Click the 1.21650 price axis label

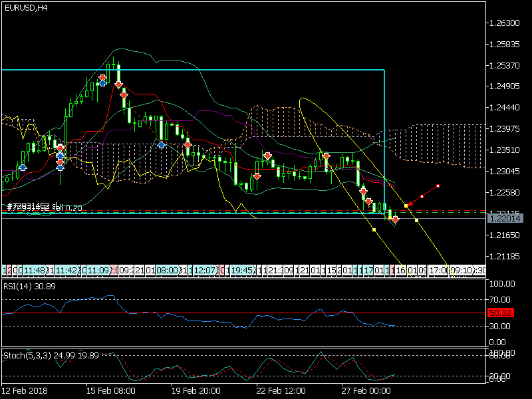coord(504,235)
